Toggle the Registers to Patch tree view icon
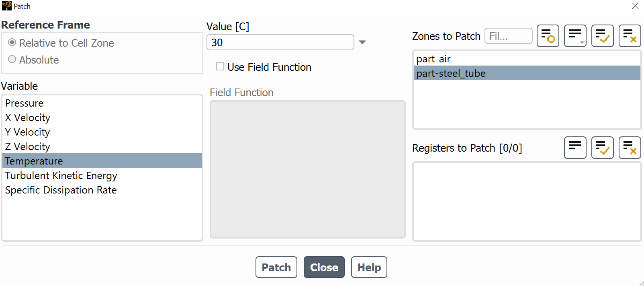This screenshot has width=644, height=286. point(575,148)
